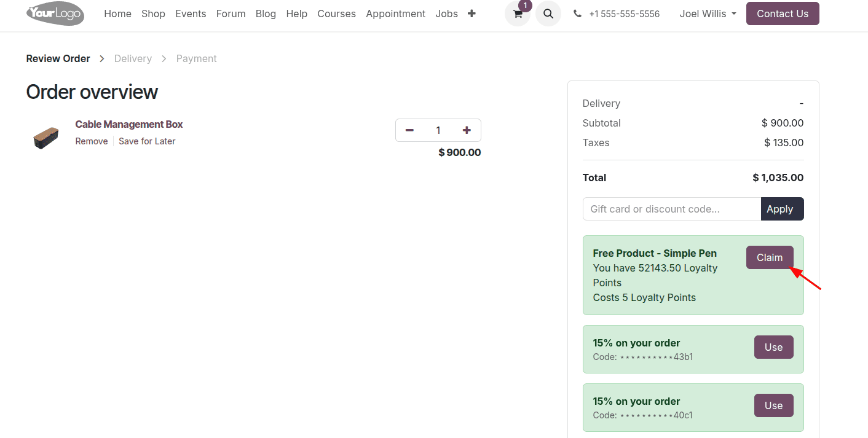
Task: Click the phone number icon
Action: (x=577, y=14)
